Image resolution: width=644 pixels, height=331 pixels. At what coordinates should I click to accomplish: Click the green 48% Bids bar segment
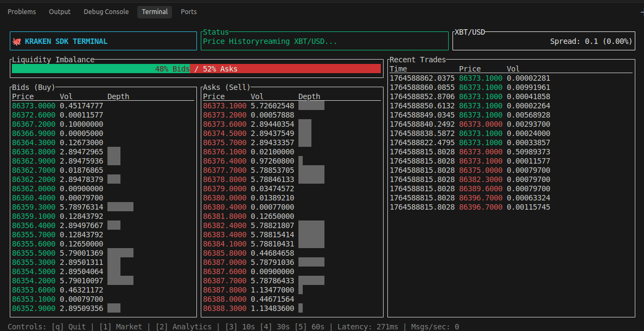click(x=101, y=69)
